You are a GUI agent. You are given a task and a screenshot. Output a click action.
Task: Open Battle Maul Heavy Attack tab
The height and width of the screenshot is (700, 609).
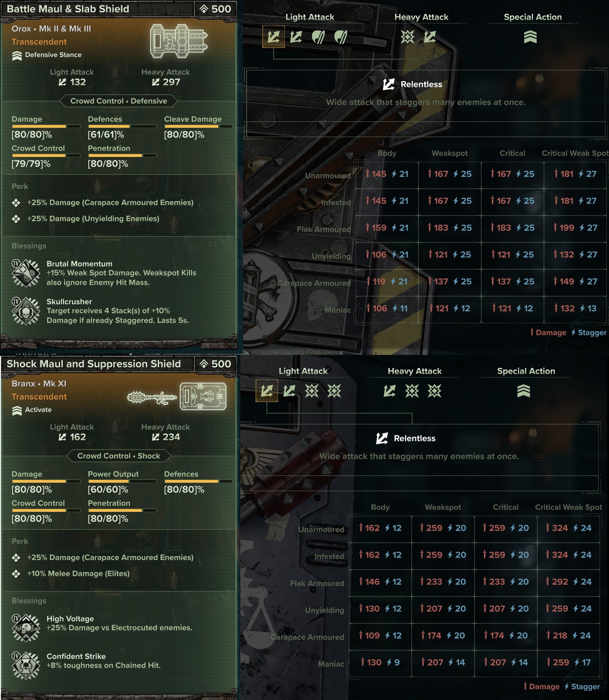click(421, 17)
